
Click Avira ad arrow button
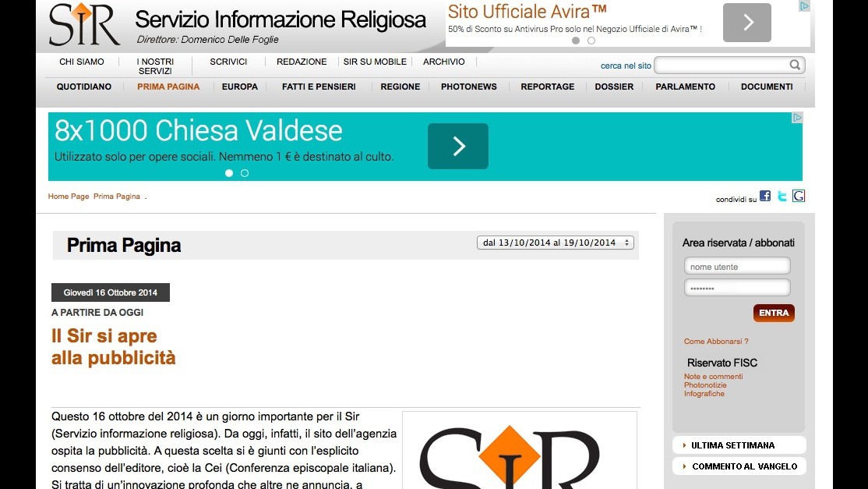pyautogui.click(x=746, y=23)
